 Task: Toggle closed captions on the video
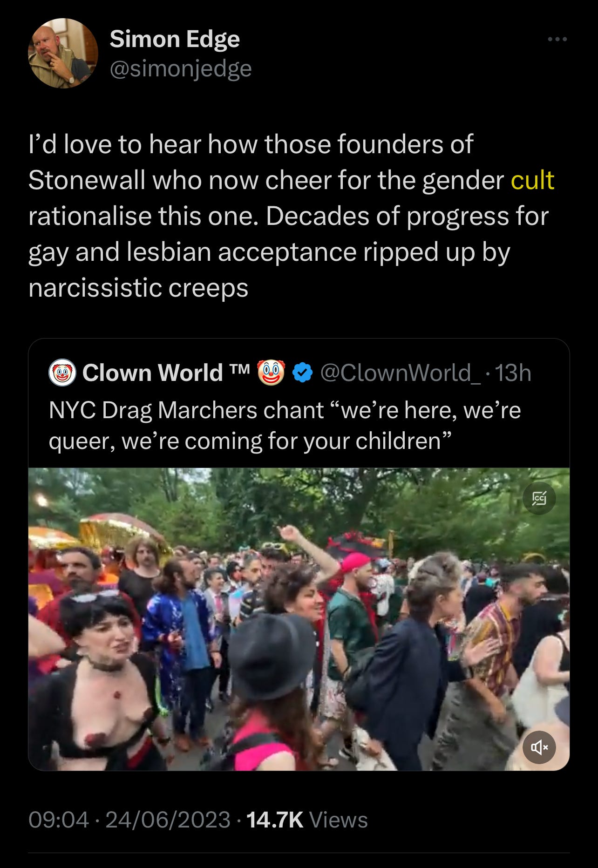tap(539, 498)
